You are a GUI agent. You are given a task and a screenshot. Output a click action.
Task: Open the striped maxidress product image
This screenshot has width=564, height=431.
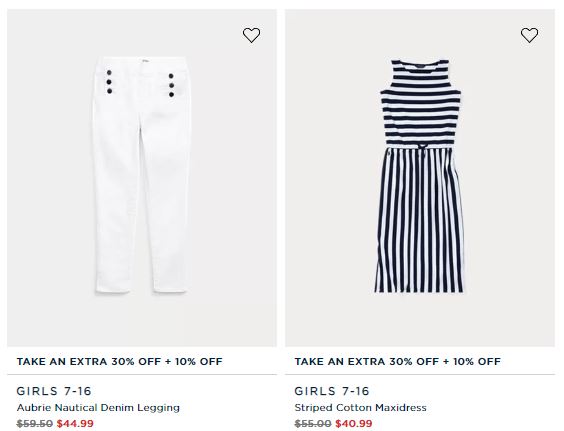coord(419,176)
